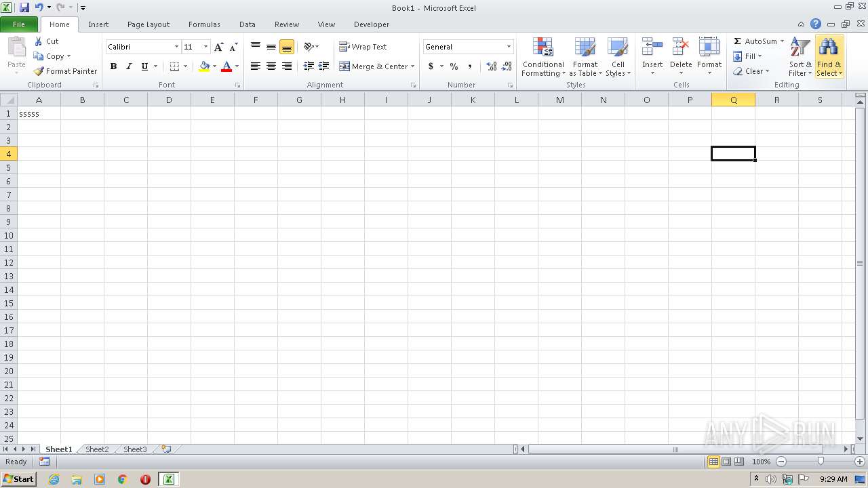Click the Undo arrow icon
Screen dimensions: 868x488
coord(39,7)
